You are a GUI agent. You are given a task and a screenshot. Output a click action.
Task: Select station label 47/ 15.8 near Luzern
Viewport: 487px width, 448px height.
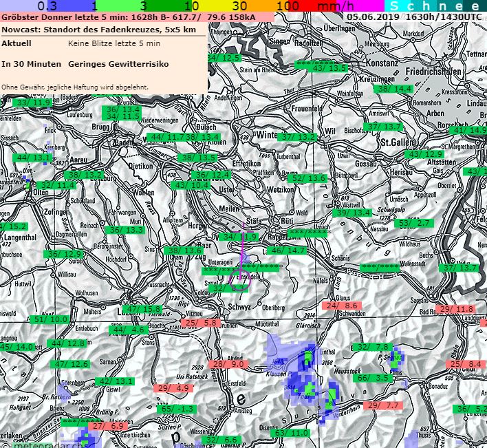tap(142, 309)
